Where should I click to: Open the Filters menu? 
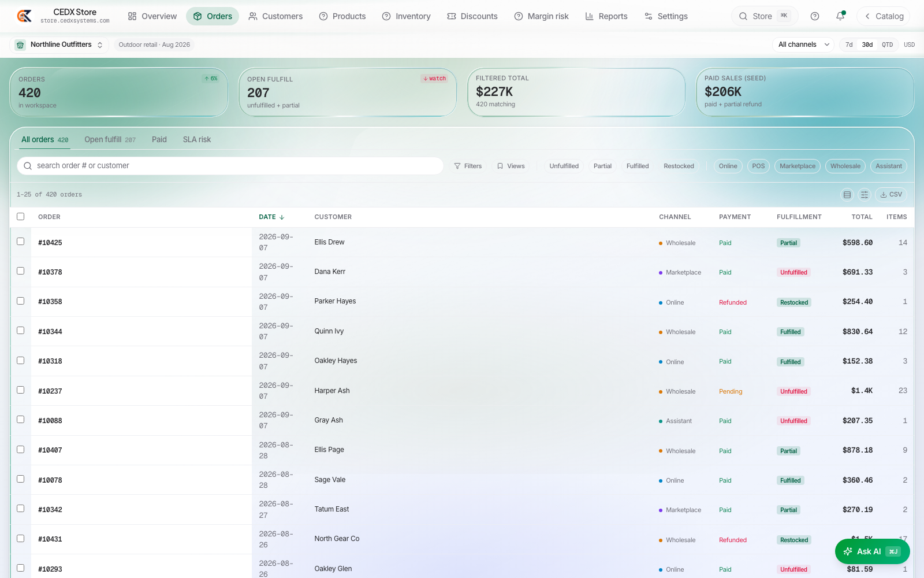point(468,166)
